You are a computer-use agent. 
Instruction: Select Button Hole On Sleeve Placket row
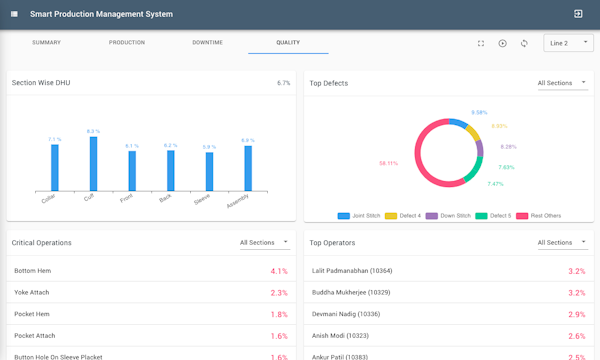click(x=151, y=354)
